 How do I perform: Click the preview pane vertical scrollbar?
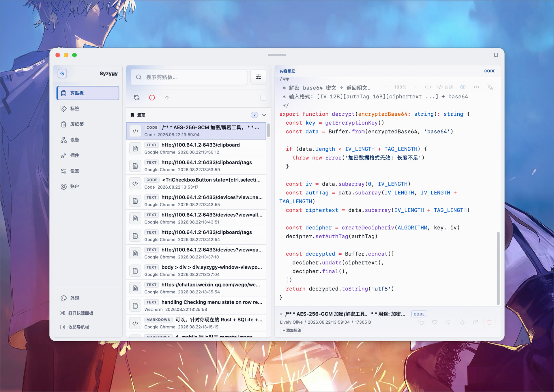click(x=498, y=268)
